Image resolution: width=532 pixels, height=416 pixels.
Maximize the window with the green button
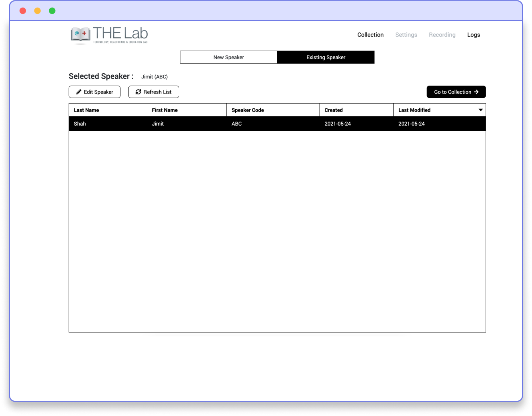coord(52,11)
